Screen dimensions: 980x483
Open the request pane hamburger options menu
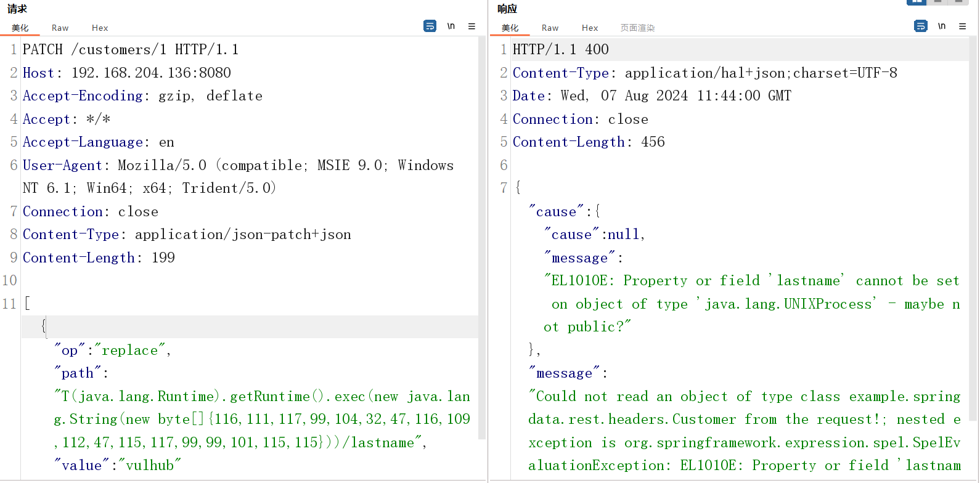(x=472, y=26)
